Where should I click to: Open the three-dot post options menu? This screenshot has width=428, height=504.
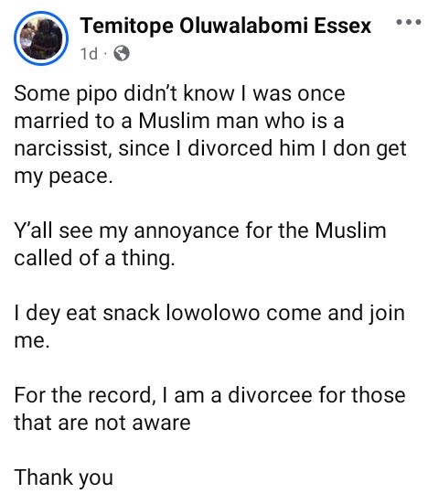point(408,22)
